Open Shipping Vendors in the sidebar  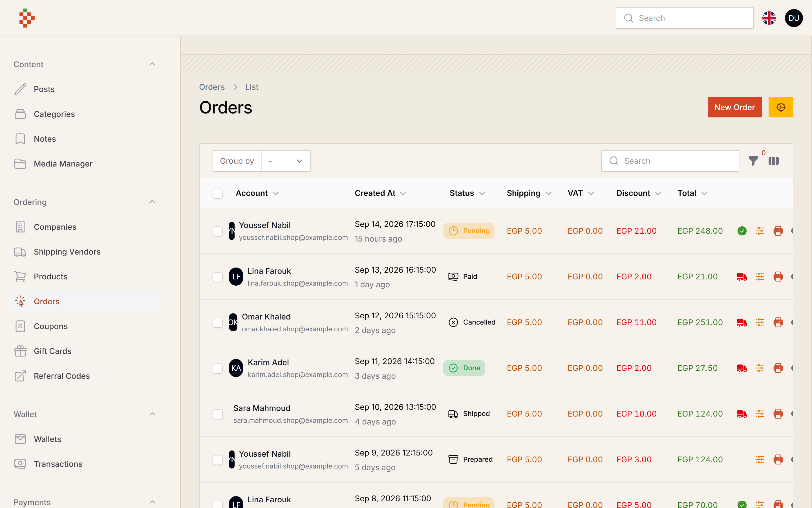pos(85,252)
